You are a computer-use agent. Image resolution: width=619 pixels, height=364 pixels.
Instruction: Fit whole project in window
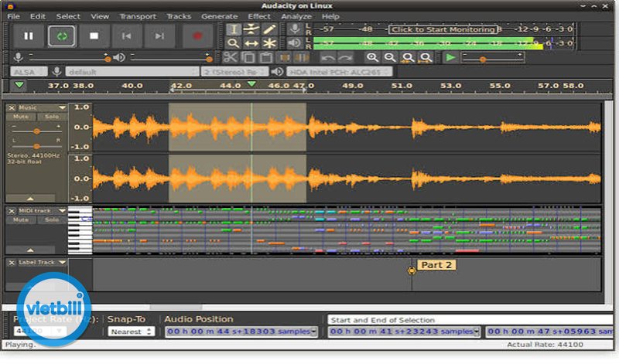coord(426,58)
